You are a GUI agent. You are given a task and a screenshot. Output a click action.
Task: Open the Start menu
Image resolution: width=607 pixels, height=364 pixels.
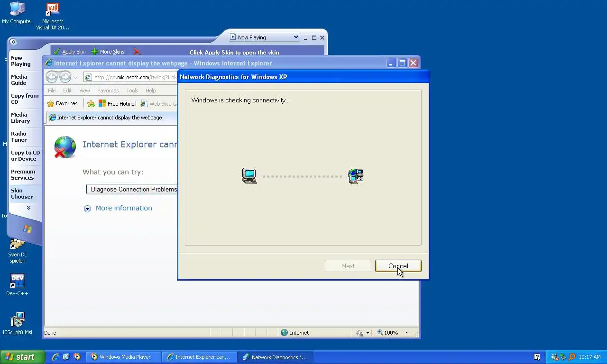point(22,357)
